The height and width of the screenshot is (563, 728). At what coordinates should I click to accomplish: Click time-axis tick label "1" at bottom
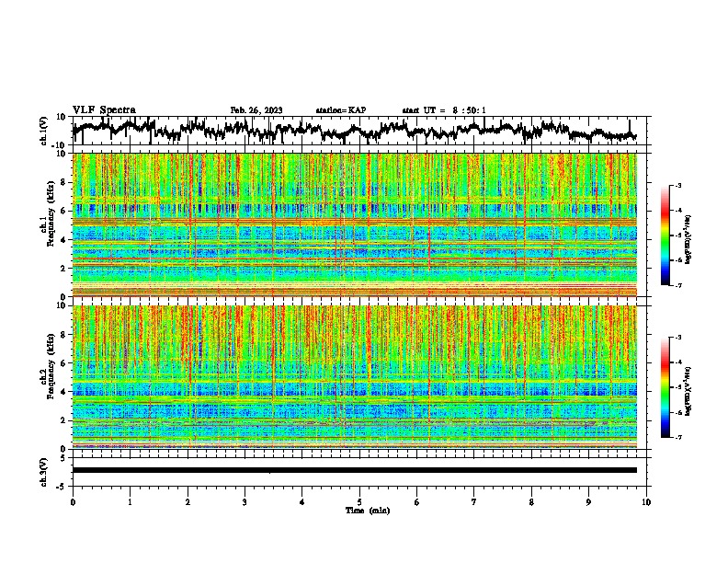click(130, 502)
